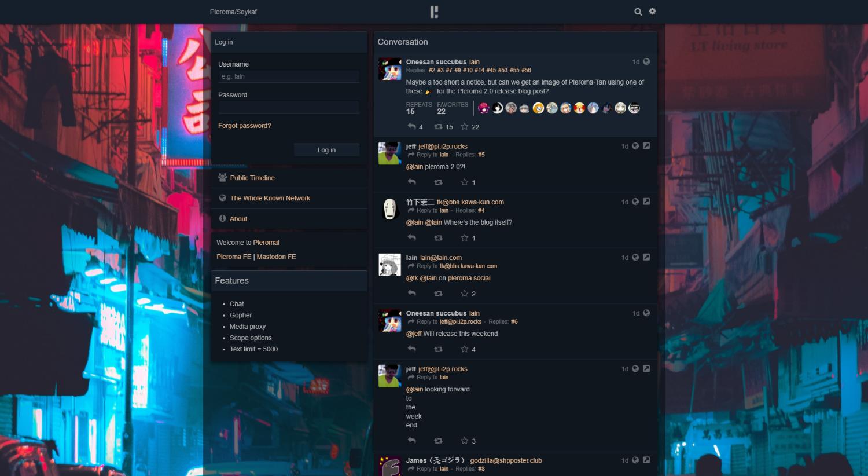The image size is (868, 476).
Task: Reply to jeff's "pleroma 2.0?!" post
Action: point(412,182)
